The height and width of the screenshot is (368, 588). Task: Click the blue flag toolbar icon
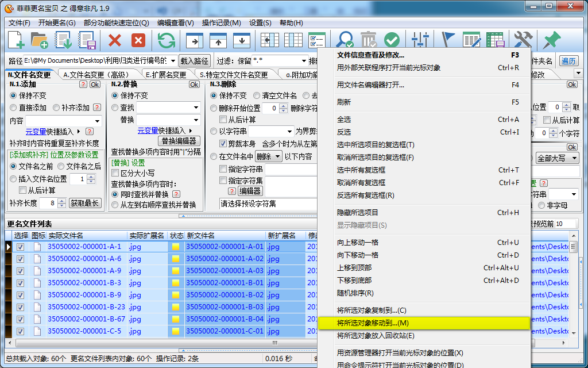(448, 40)
